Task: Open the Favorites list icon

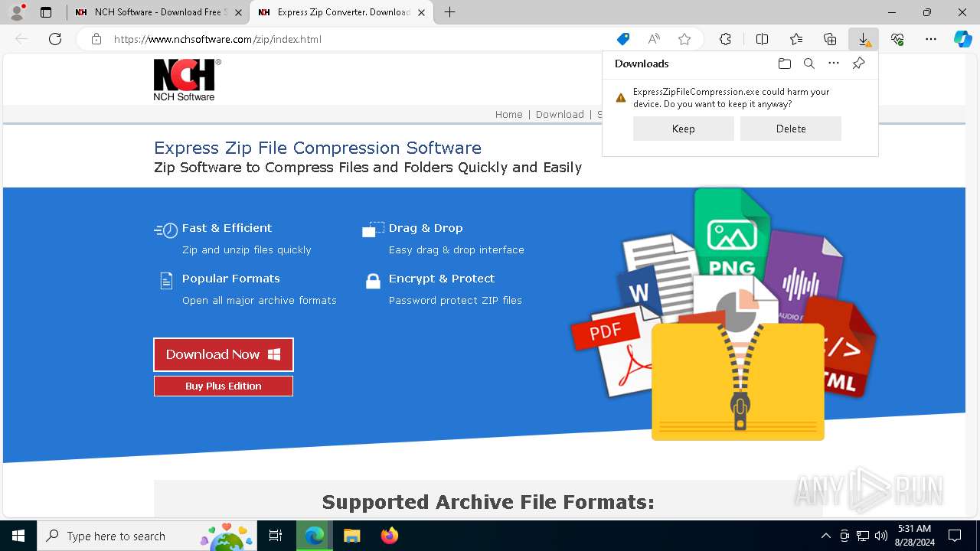Action: (796, 39)
